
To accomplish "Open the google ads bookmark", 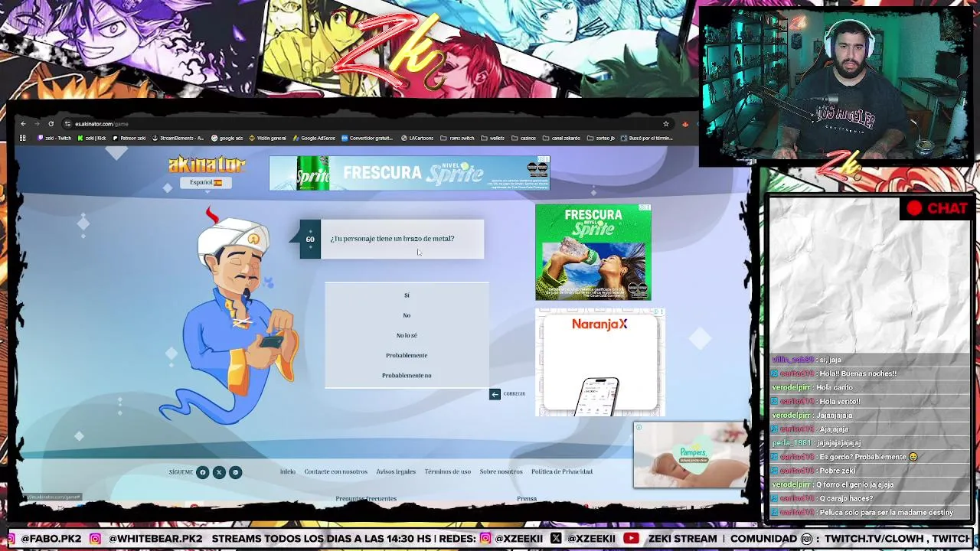I will pyautogui.click(x=227, y=139).
